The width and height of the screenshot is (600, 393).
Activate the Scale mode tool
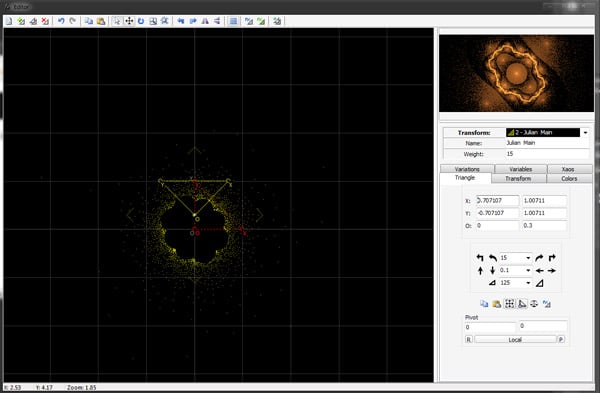pyautogui.click(x=153, y=21)
